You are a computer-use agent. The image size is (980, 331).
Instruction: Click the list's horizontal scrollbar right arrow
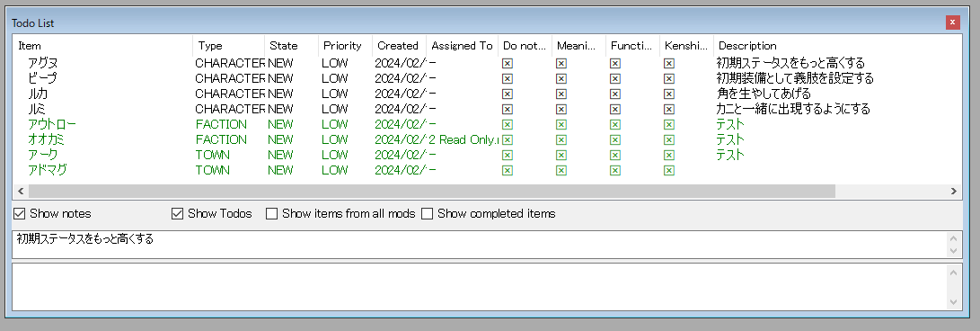click(954, 192)
